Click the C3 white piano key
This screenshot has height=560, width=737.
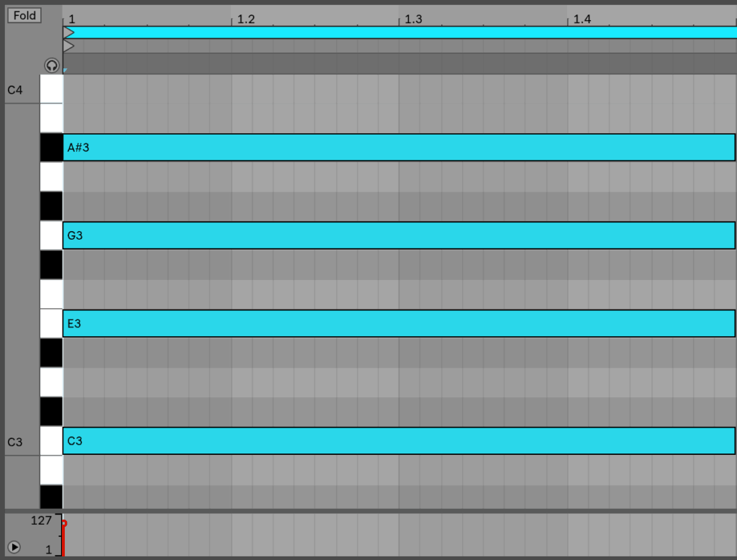[51, 441]
